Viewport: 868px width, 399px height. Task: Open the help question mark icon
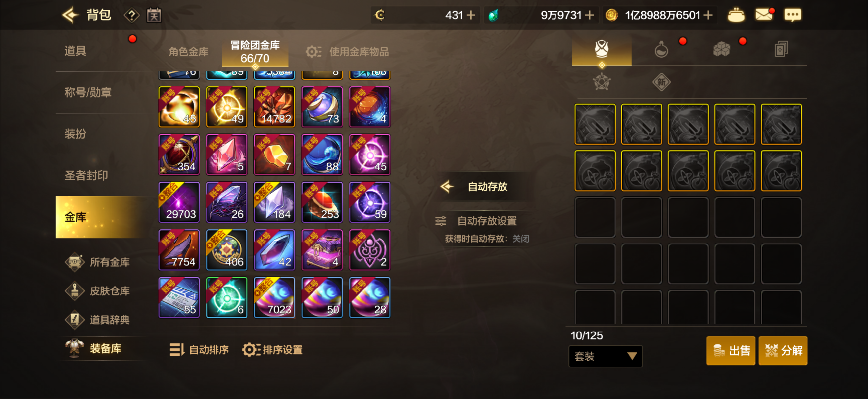[131, 15]
